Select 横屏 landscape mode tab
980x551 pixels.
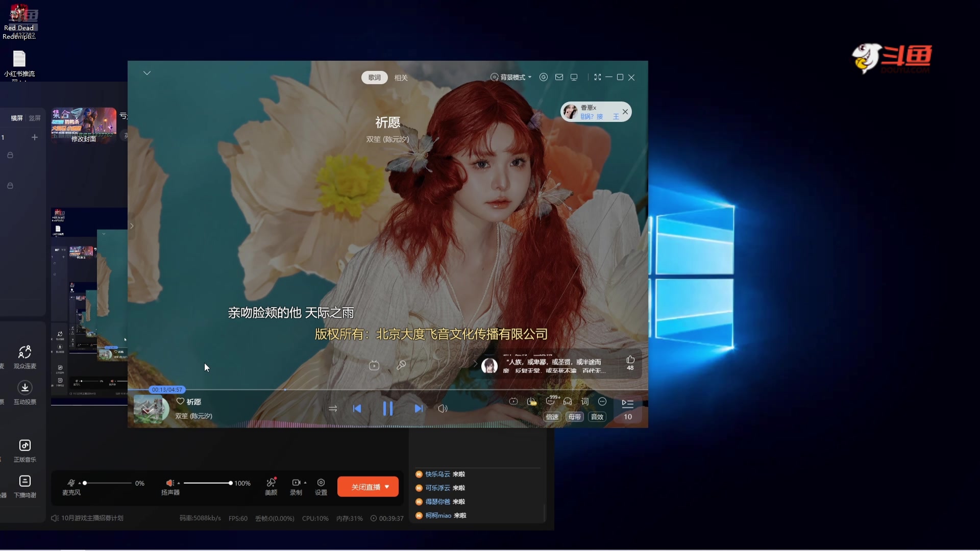click(17, 118)
